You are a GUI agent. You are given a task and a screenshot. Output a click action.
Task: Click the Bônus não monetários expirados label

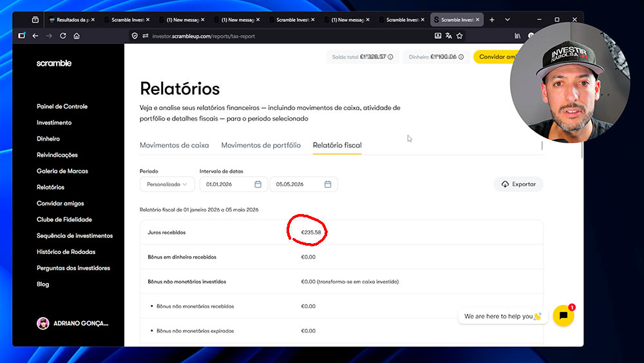pos(195,331)
